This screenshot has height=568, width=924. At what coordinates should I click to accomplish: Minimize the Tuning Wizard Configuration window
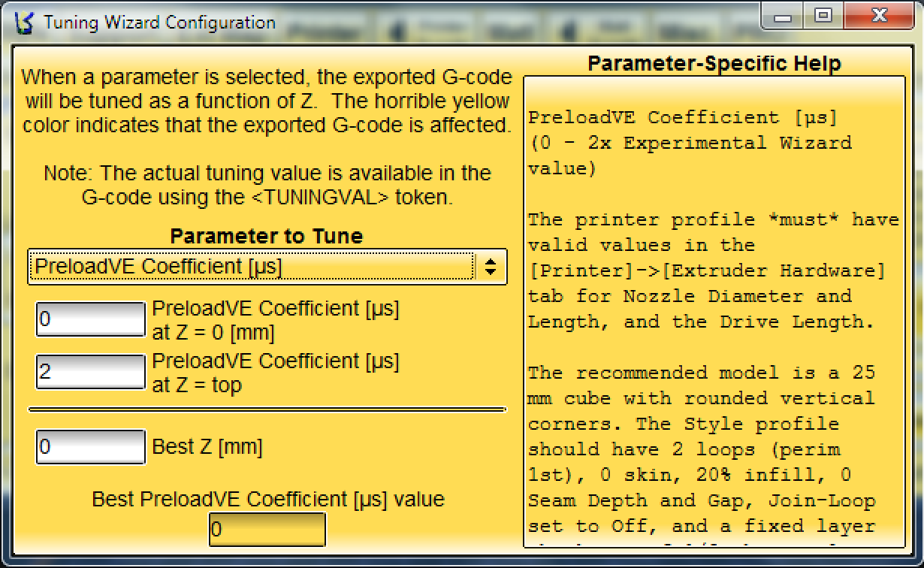pyautogui.click(x=783, y=17)
